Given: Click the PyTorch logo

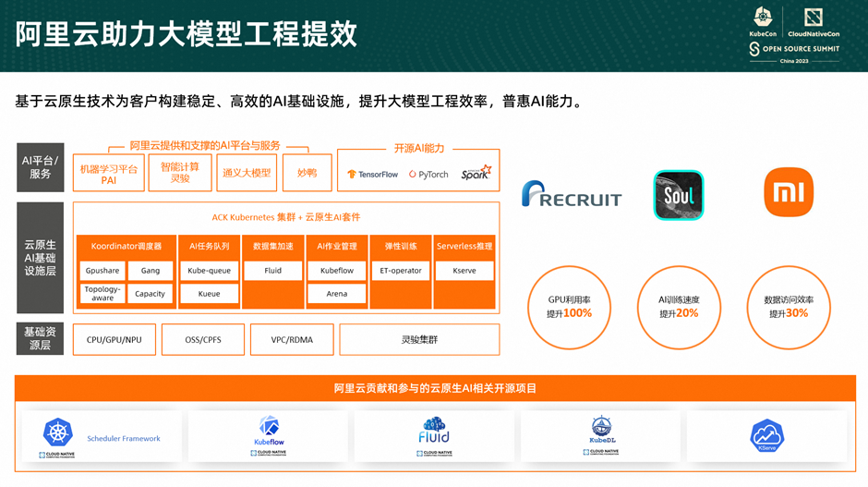Looking at the screenshot, I should click(x=428, y=174).
